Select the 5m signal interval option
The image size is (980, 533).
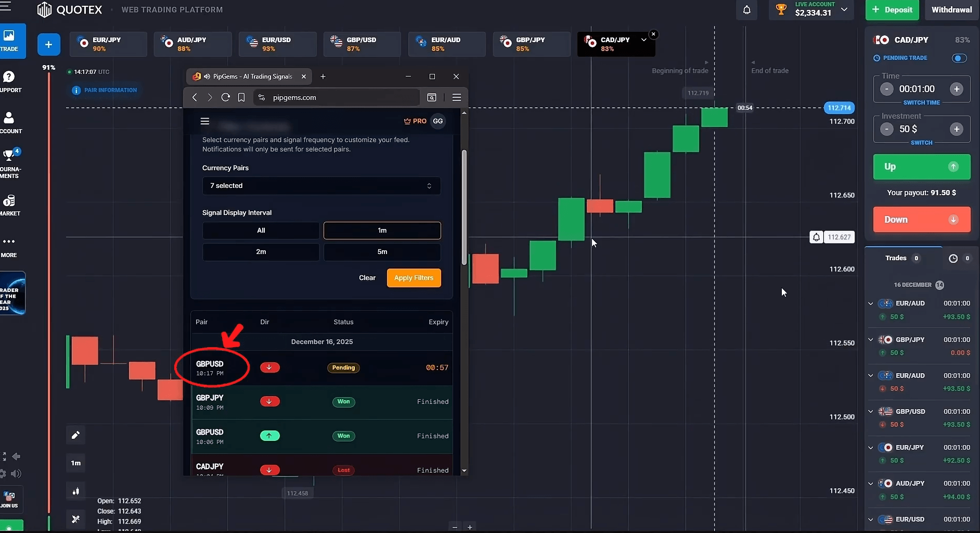point(382,252)
